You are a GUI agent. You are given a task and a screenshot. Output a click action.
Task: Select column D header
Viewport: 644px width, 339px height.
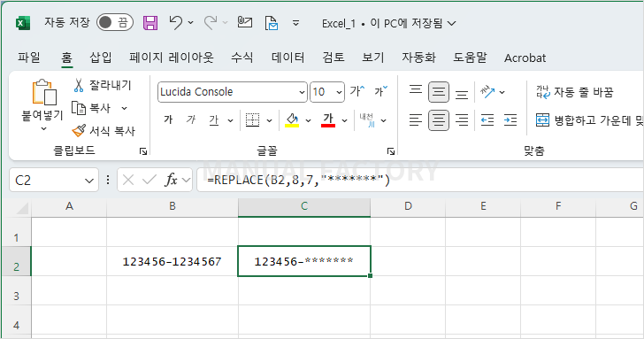pos(408,206)
